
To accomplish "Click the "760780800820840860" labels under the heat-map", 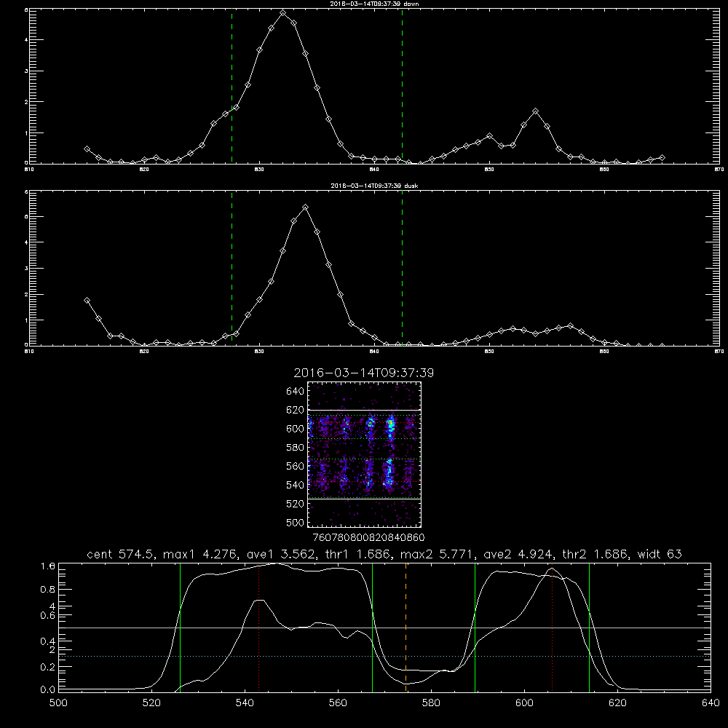I will pos(369,538).
